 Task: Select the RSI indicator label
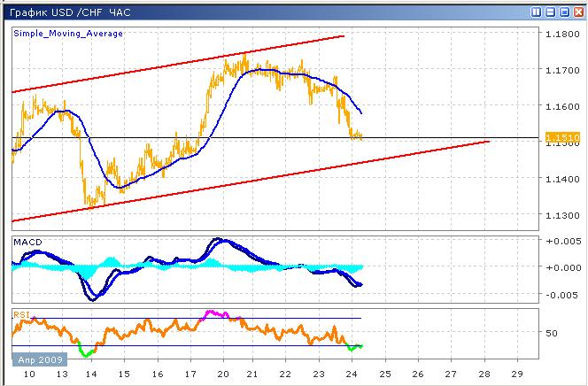point(20,313)
